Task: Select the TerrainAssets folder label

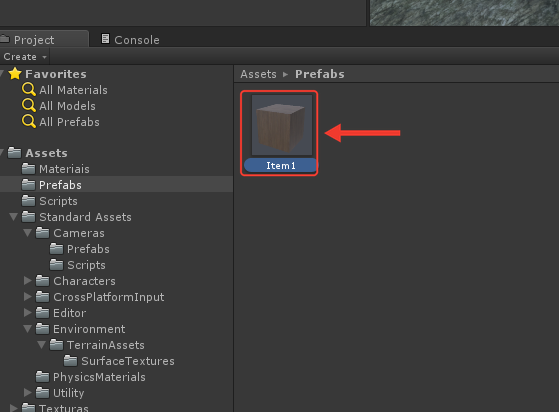Action: pyautogui.click(x=106, y=345)
